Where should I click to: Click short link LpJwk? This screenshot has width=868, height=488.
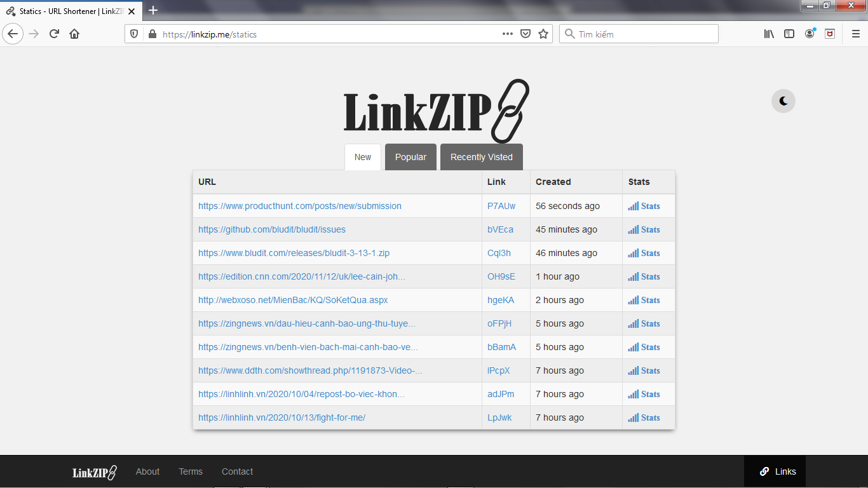point(499,417)
